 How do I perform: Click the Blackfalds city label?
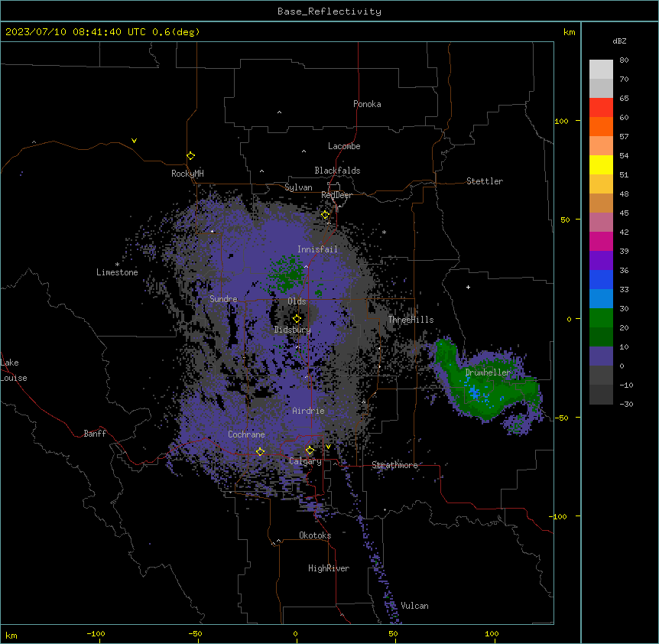point(337,171)
